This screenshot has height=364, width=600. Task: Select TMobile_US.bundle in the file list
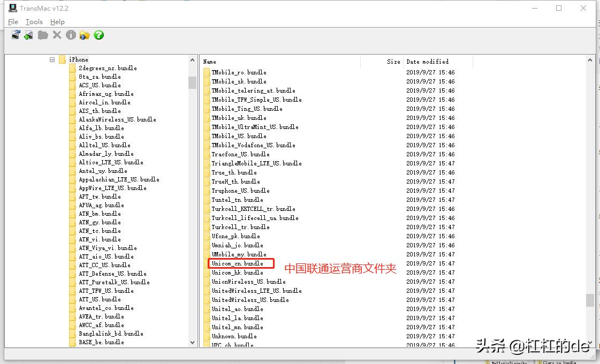pos(239,136)
